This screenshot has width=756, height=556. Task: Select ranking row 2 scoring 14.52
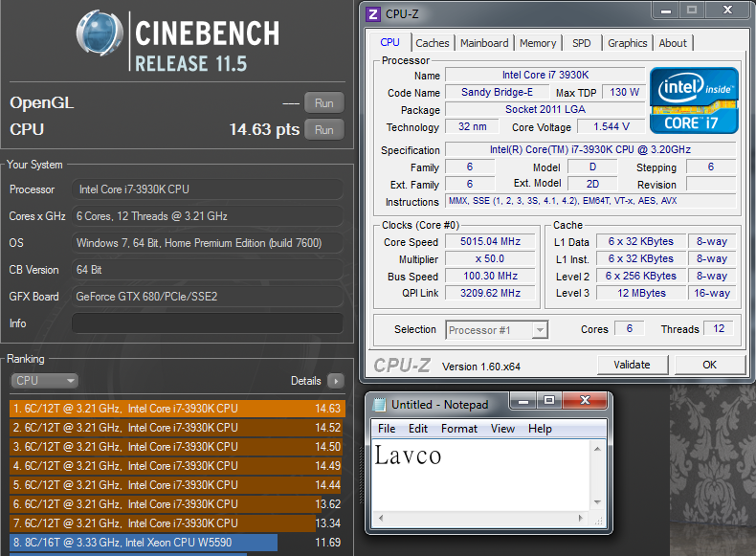pyautogui.click(x=177, y=428)
